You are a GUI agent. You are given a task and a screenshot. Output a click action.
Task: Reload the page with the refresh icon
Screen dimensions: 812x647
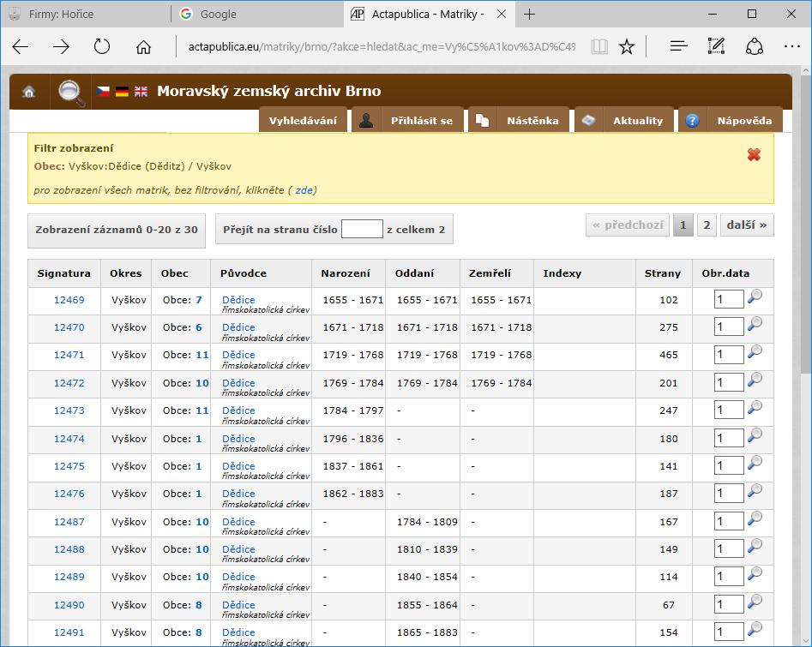pos(102,46)
